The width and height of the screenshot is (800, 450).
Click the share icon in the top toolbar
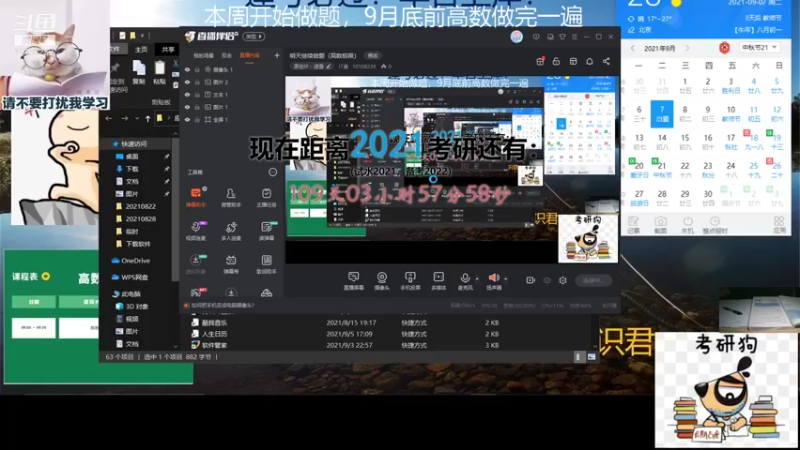coord(606,61)
